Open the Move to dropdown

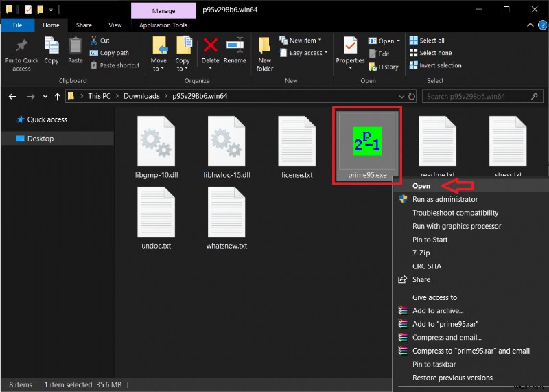(159, 65)
